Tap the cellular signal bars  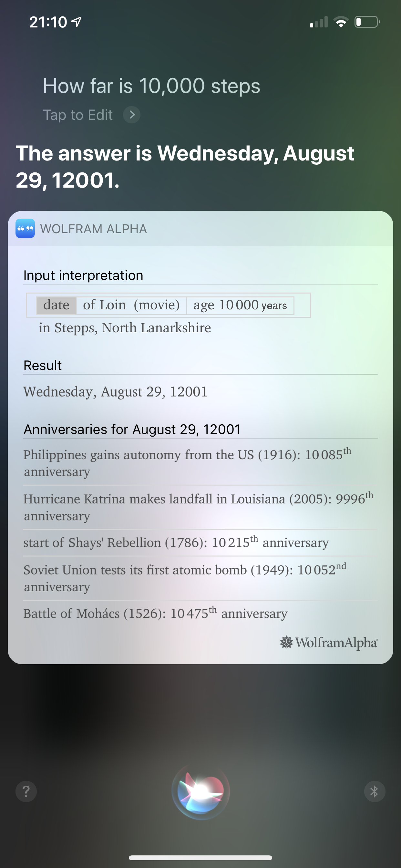pos(318,22)
